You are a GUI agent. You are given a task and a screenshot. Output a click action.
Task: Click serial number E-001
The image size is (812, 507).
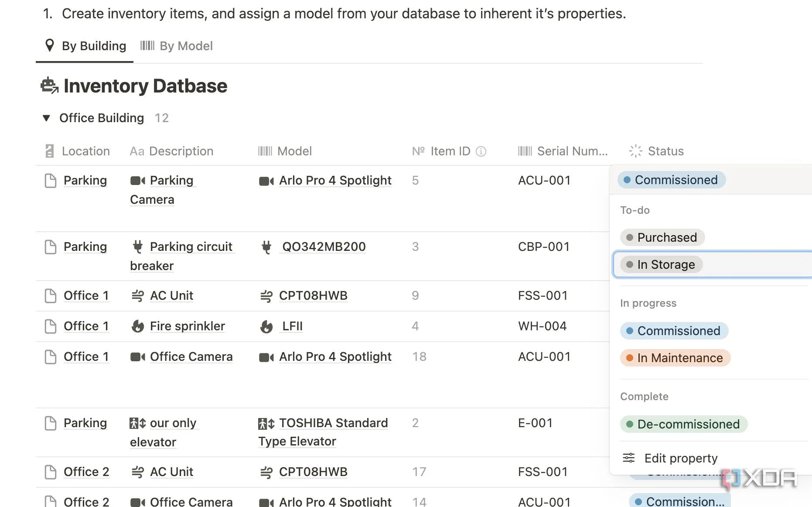click(x=535, y=423)
